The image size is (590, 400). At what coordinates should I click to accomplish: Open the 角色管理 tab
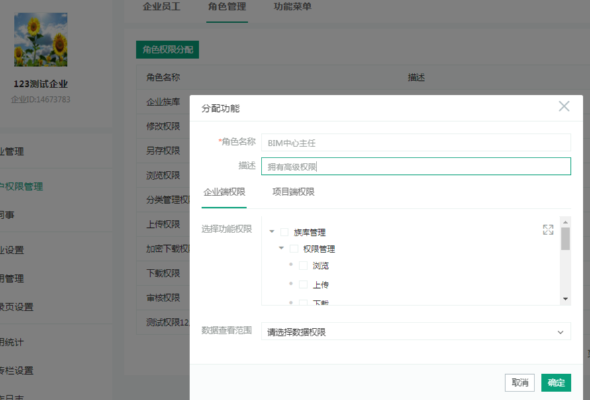point(227,6)
